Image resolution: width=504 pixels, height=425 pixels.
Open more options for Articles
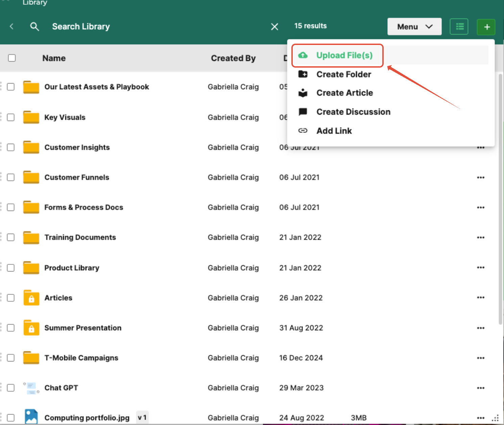[x=481, y=298]
